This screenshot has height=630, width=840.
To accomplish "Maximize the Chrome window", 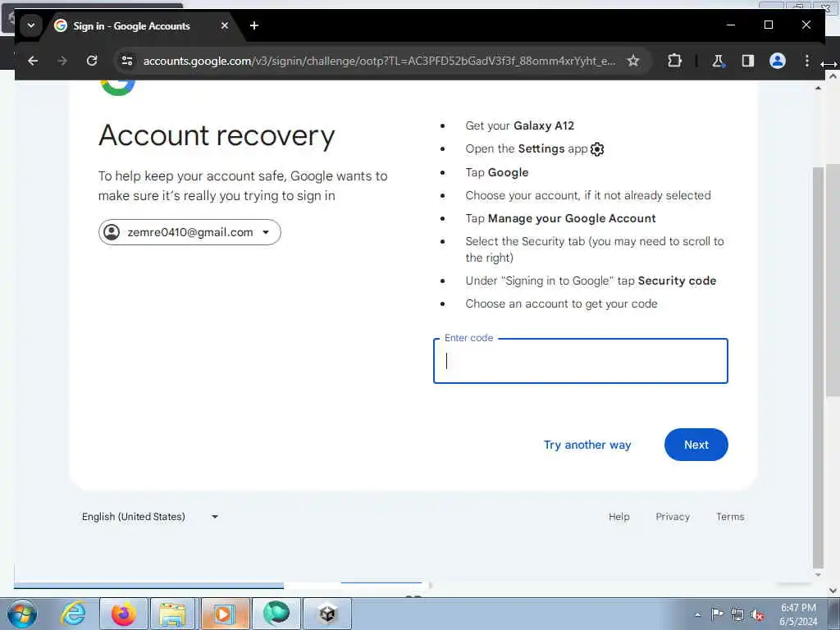I will (768, 25).
